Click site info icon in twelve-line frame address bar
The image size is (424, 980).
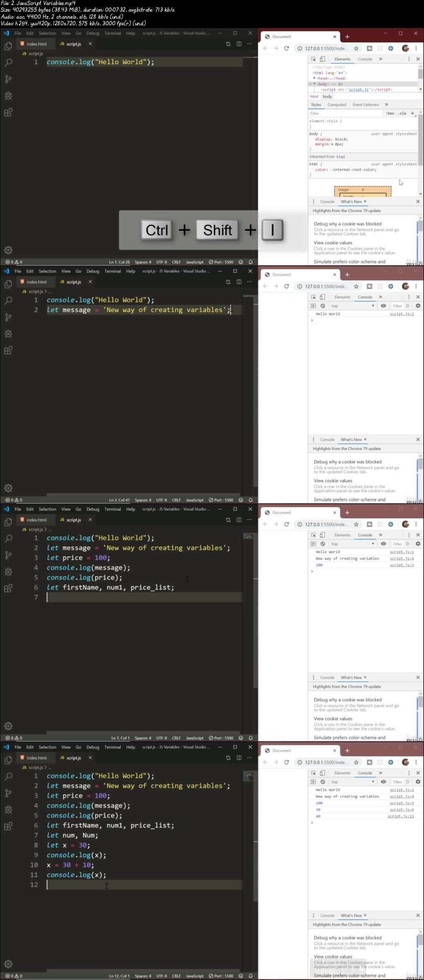[300, 762]
